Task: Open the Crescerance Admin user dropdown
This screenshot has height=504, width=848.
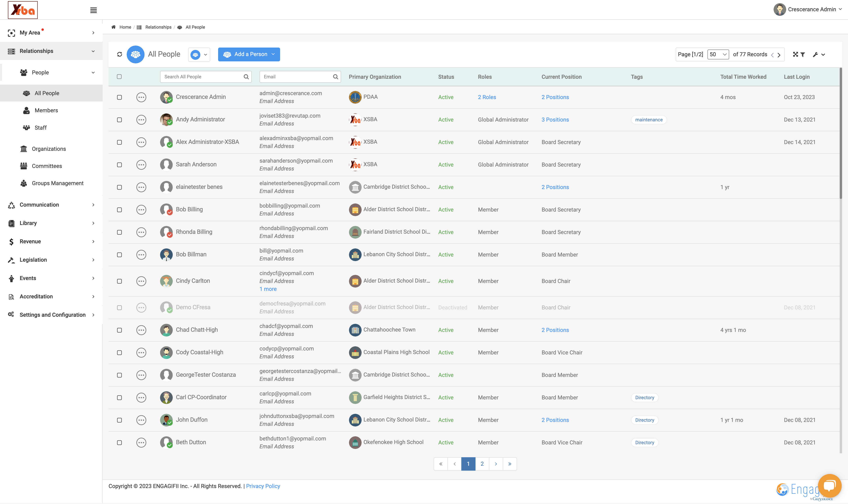Action: (x=808, y=9)
